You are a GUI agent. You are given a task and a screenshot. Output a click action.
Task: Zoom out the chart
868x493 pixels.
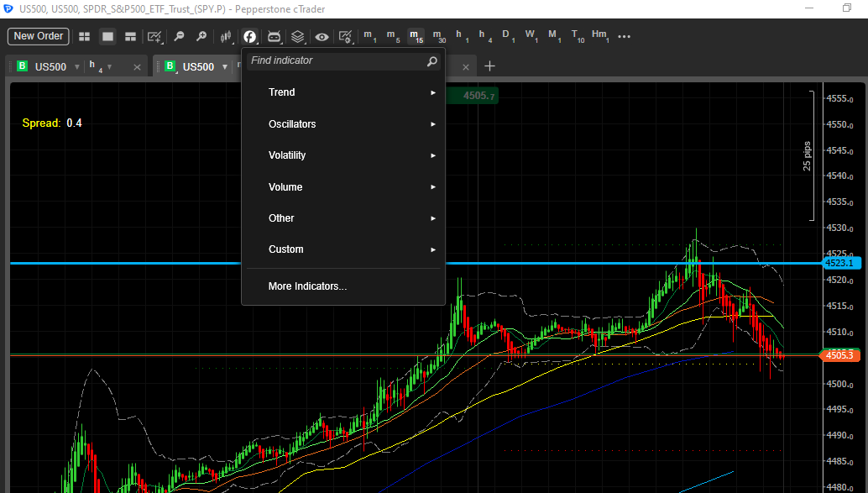coord(179,37)
